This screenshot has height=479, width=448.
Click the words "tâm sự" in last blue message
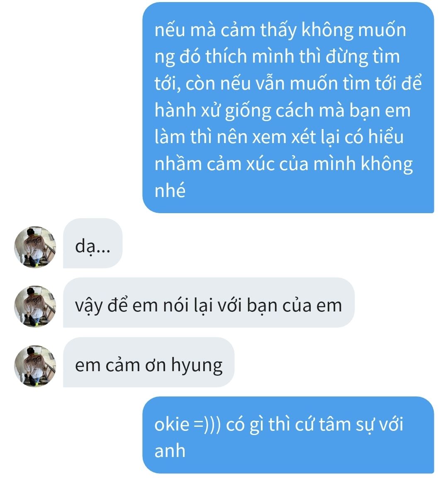(x=347, y=425)
